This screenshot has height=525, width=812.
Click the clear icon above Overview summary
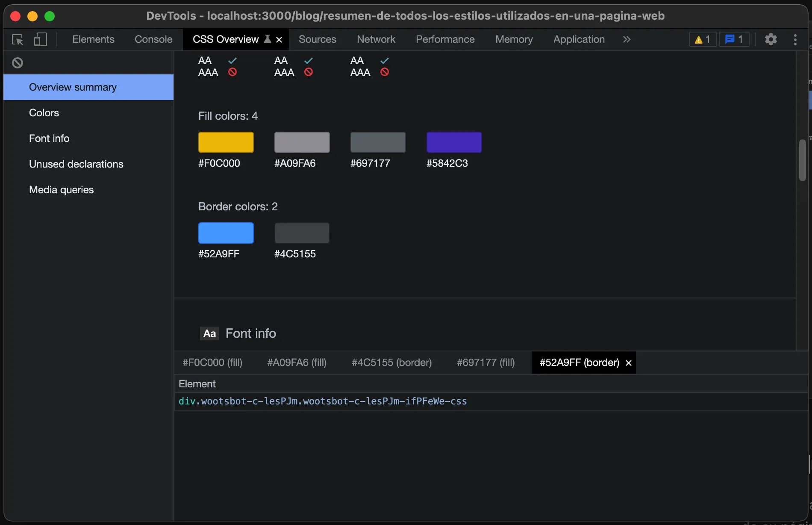[x=17, y=62]
